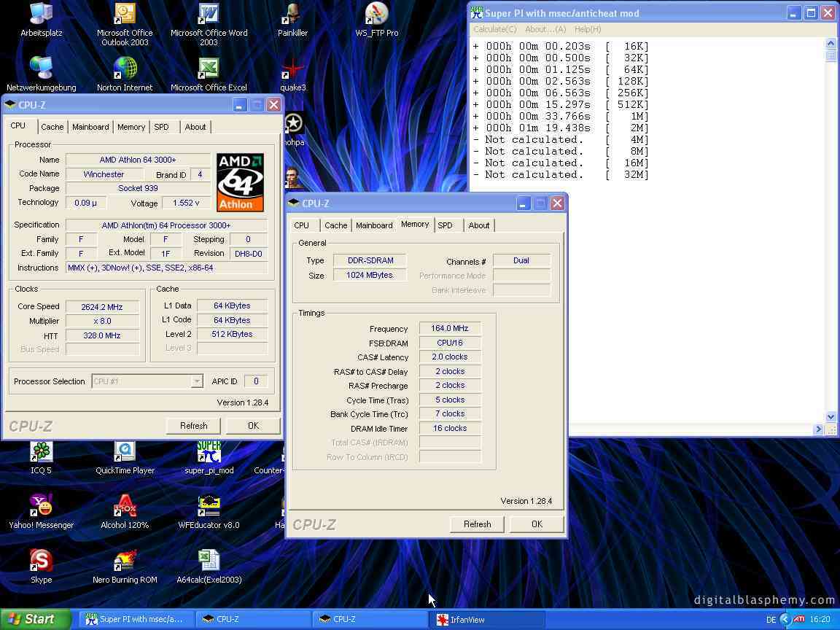840x630 pixels.
Task: Click Super PI horizontal scroll right arrow
Action: [818, 429]
